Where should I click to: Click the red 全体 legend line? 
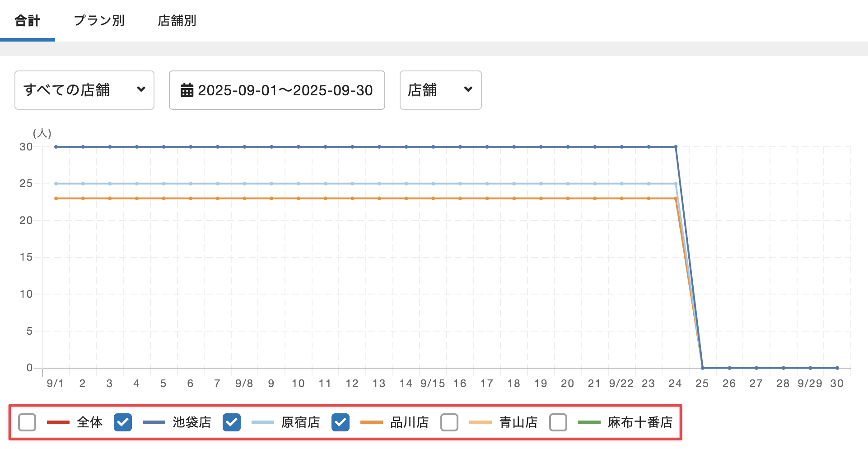point(58,422)
